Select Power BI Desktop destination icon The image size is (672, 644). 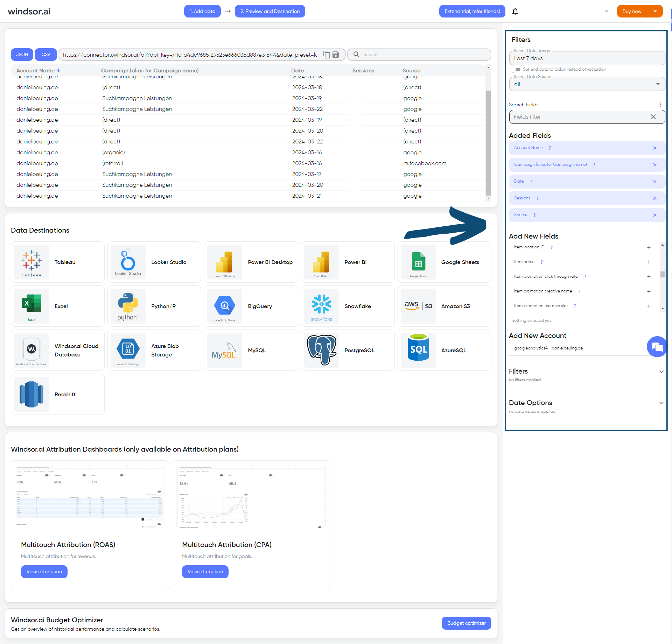click(x=225, y=262)
